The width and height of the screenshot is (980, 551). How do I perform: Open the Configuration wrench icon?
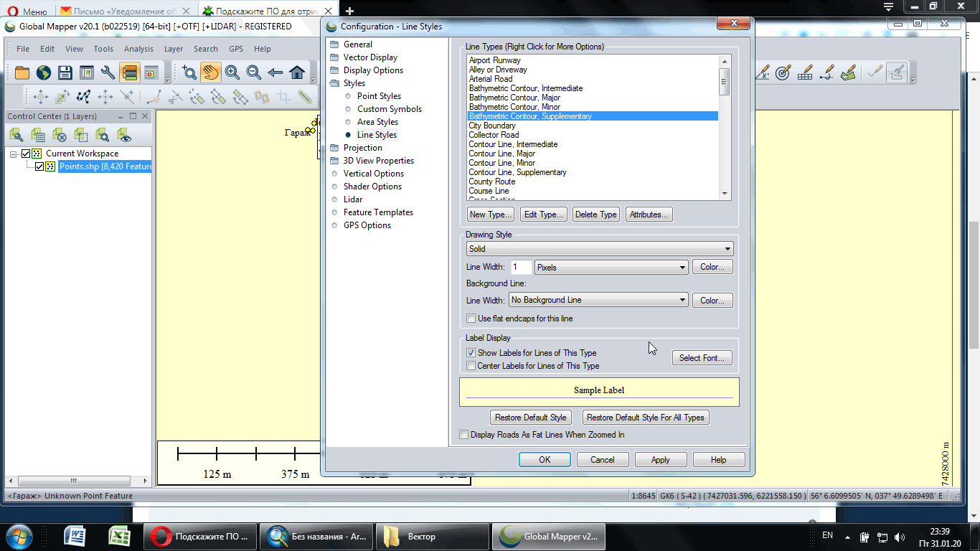[x=108, y=72]
